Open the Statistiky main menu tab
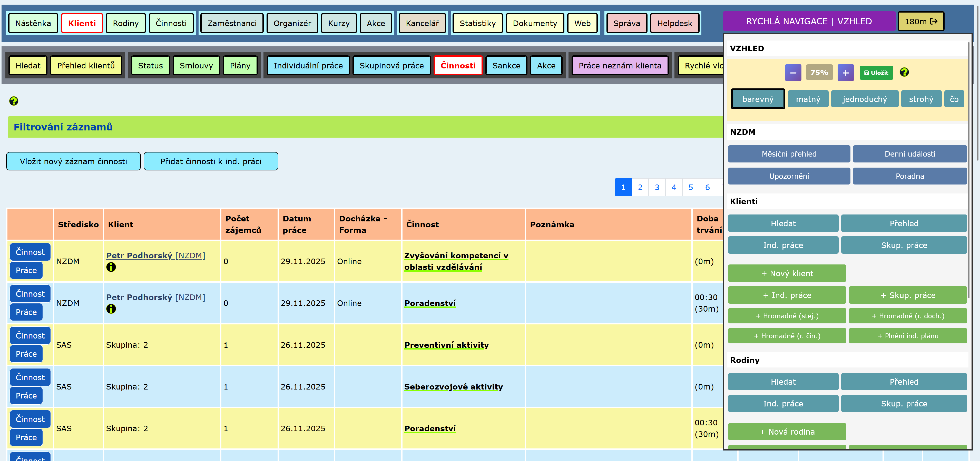 pyautogui.click(x=477, y=23)
